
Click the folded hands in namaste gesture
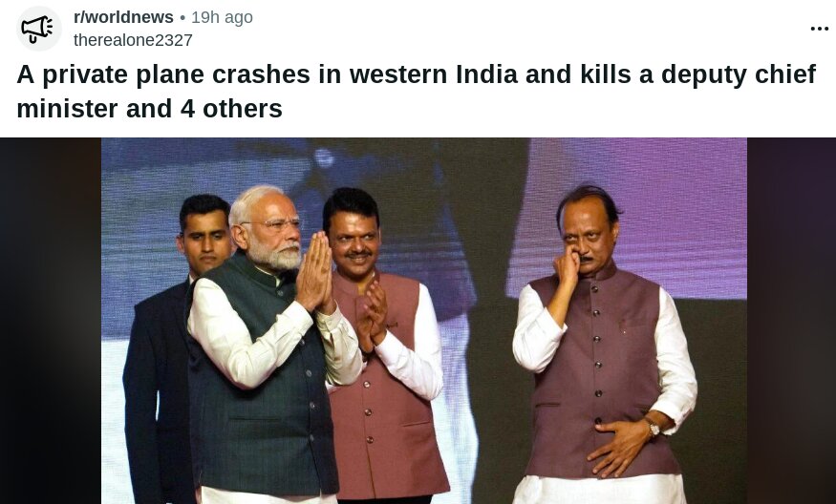pyautogui.click(x=315, y=272)
